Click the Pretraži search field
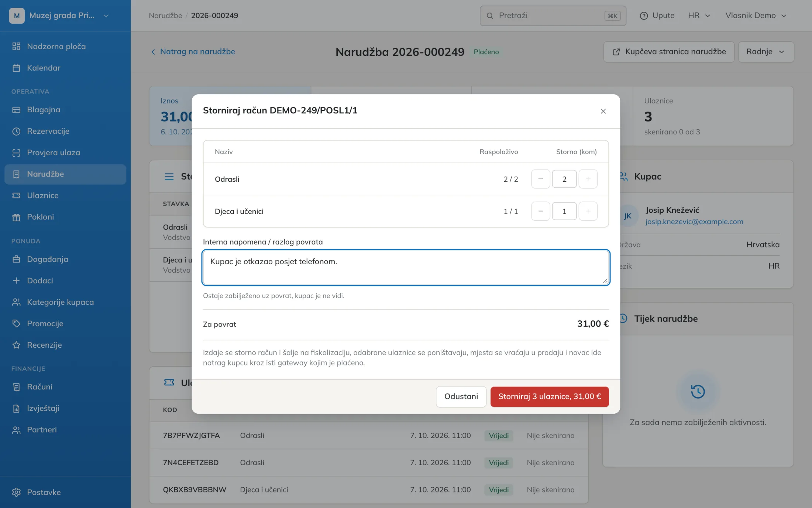The image size is (812, 508). click(553, 16)
